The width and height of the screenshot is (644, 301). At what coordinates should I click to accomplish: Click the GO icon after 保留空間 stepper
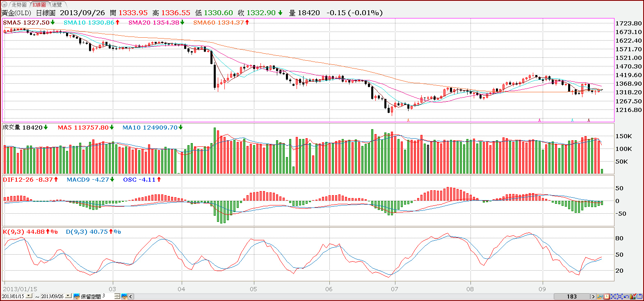124,296
